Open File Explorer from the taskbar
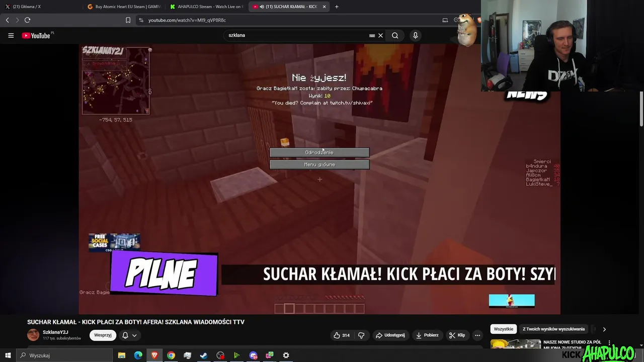Image resolution: width=644 pixels, height=362 pixels. (122, 355)
